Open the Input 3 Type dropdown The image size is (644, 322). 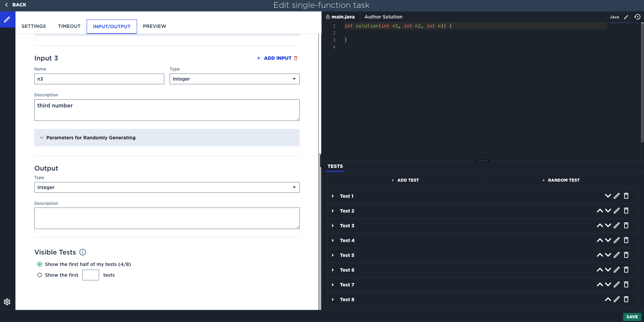click(234, 79)
